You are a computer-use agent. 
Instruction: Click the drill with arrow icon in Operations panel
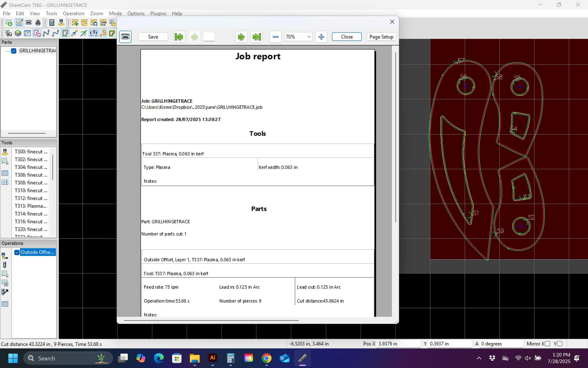(5, 292)
